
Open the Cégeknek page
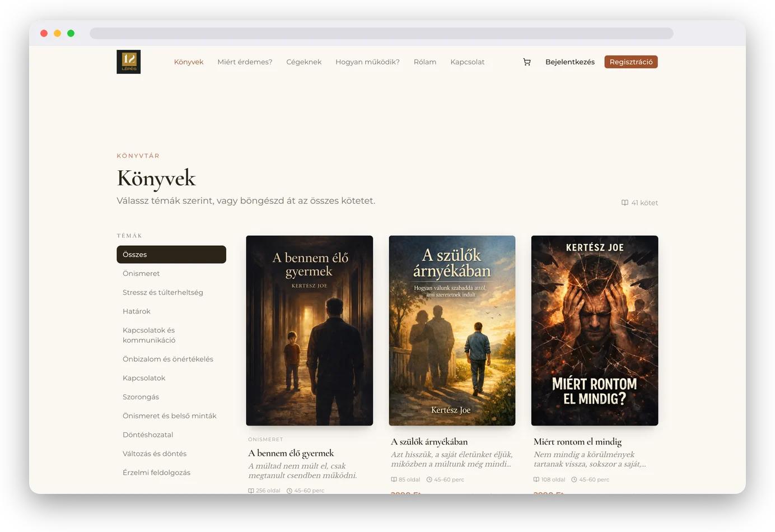(304, 62)
